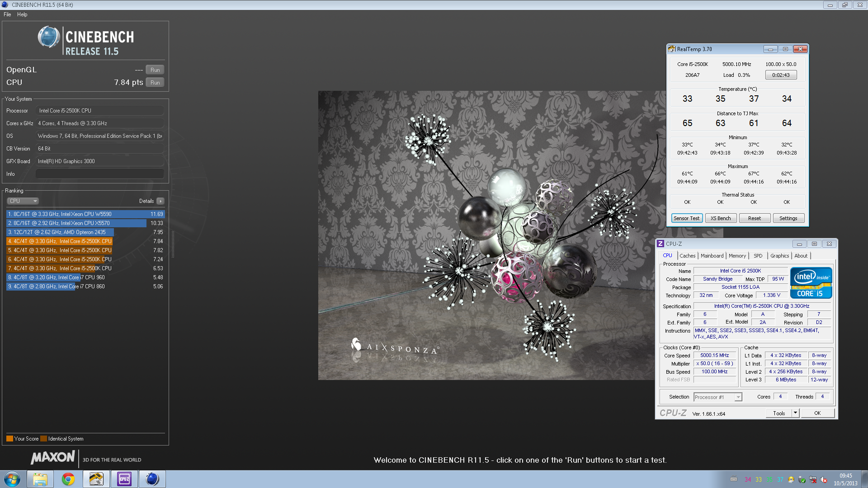Click the Your Score orange legend swatch

[9, 439]
